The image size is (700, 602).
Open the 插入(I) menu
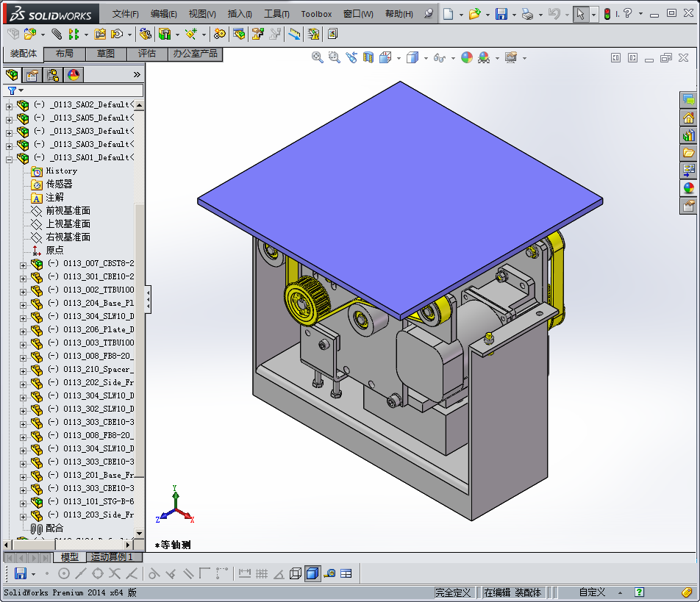coord(240,14)
